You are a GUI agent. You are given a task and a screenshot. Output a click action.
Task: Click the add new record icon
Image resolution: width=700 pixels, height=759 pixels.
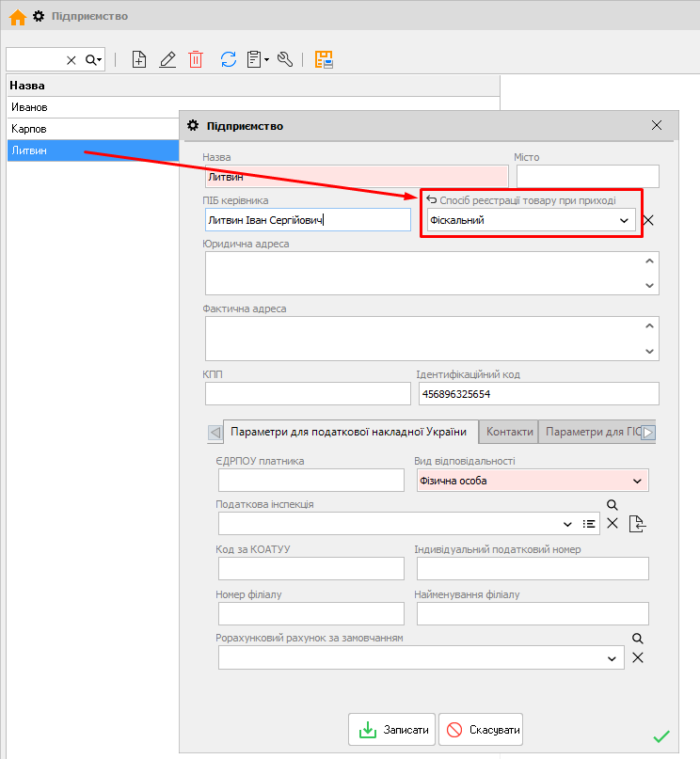[x=139, y=59]
